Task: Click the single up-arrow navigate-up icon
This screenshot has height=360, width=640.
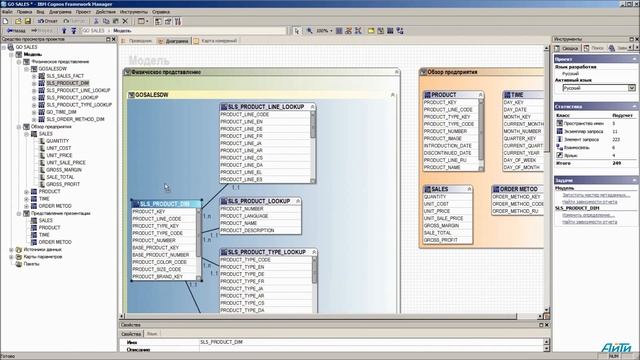Action: pos(64,31)
